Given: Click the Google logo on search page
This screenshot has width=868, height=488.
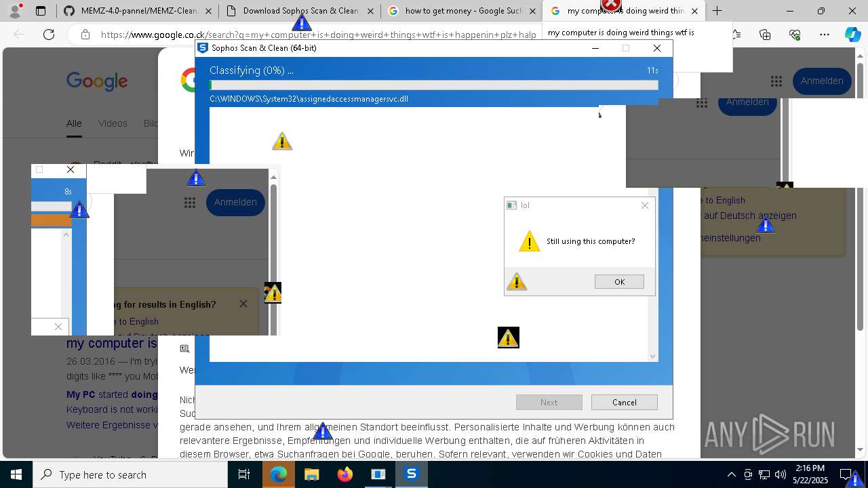Looking at the screenshot, I should (x=97, y=81).
